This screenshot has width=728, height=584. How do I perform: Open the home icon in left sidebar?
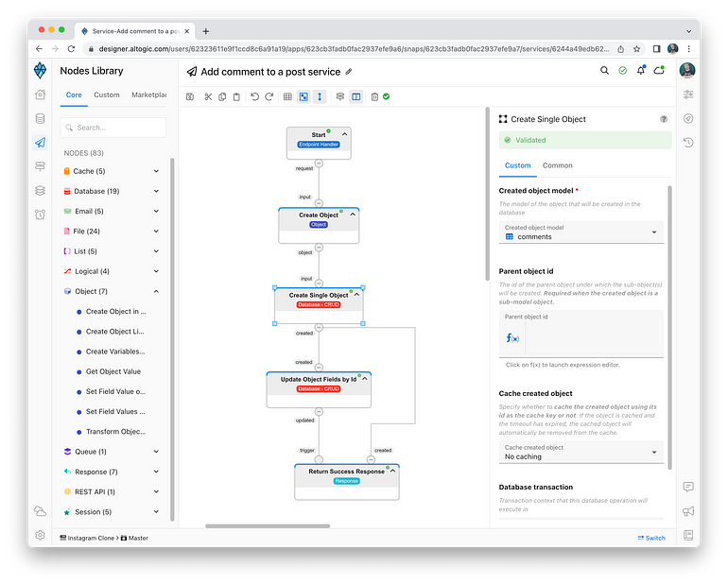point(41,94)
